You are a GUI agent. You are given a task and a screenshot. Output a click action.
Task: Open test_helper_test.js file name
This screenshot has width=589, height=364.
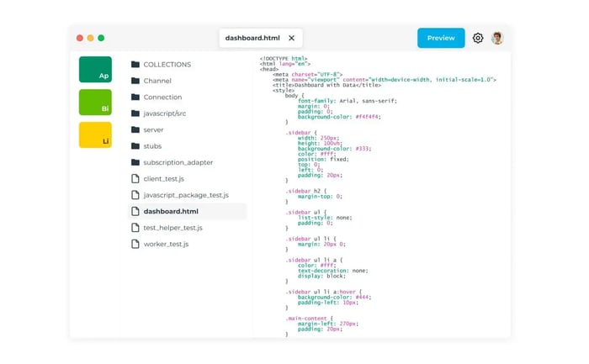(172, 228)
